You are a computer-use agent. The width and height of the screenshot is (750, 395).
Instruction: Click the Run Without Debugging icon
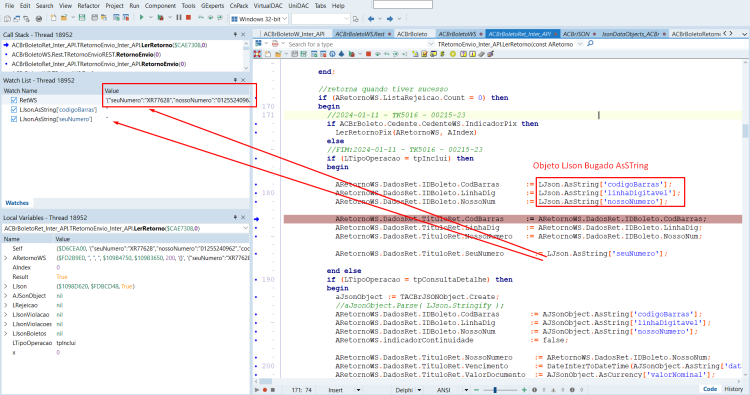coord(161,18)
